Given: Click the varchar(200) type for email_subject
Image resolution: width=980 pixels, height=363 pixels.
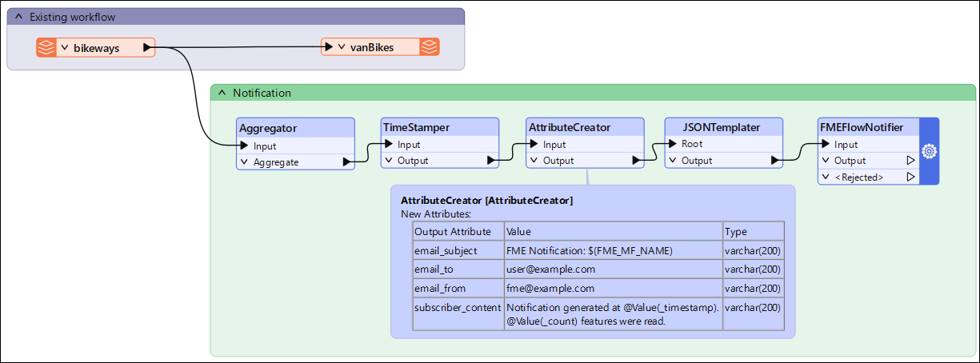Looking at the screenshot, I should (x=753, y=250).
